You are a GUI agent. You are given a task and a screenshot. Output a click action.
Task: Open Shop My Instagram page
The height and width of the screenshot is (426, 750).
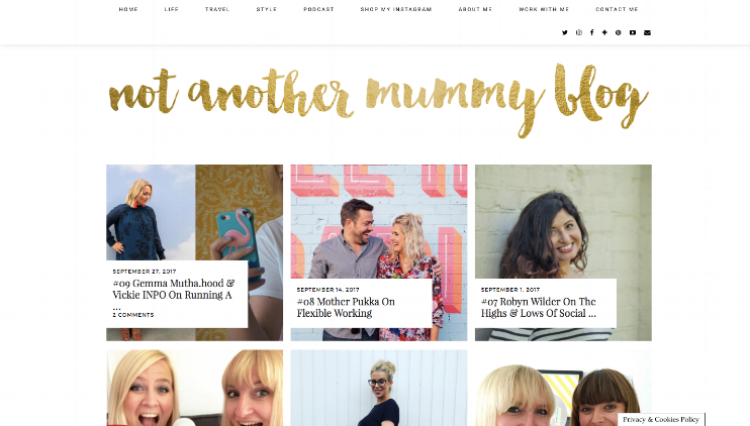pyautogui.click(x=396, y=9)
